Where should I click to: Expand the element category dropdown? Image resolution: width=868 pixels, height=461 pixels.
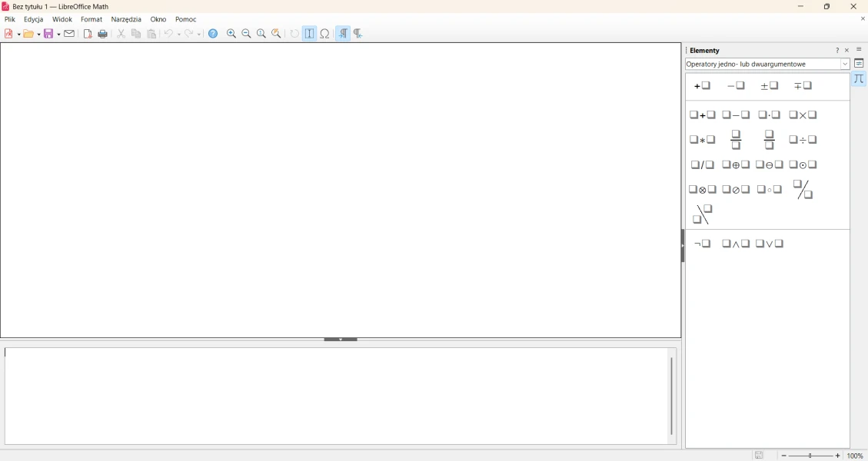tap(845, 65)
